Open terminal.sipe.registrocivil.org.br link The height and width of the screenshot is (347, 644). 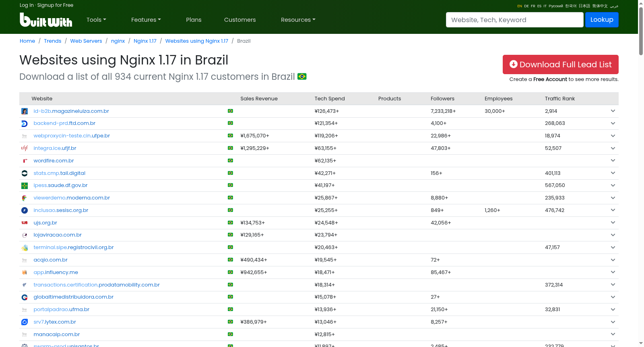coord(74,247)
